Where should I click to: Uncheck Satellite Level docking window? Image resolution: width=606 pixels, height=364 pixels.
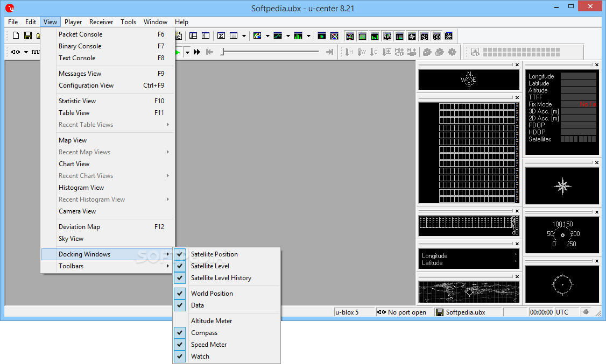coord(227,266)
